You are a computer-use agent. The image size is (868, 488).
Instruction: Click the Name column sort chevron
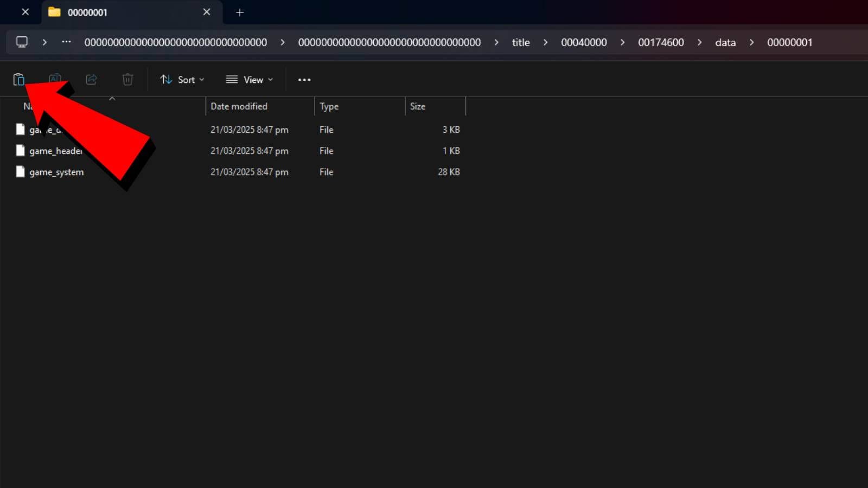click(x=112, y=99)
